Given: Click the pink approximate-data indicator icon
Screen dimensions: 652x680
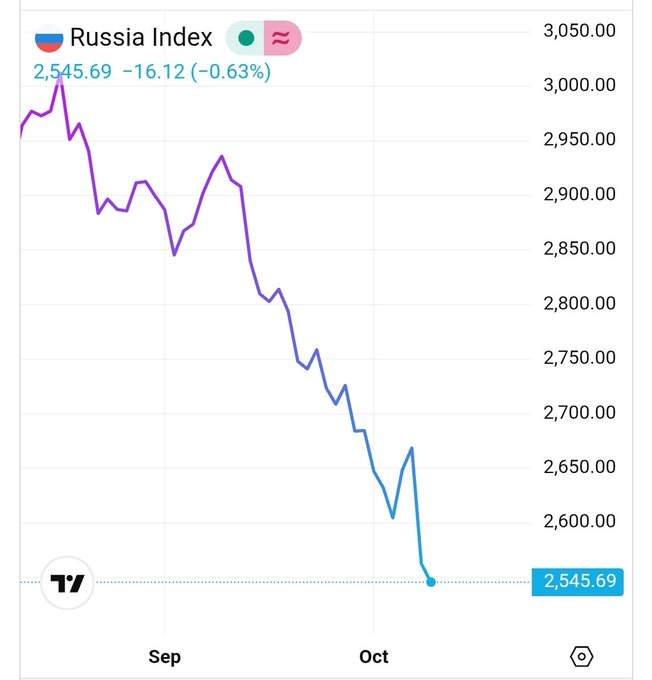Looking at the screenshot, I should [x=282, y=39].
